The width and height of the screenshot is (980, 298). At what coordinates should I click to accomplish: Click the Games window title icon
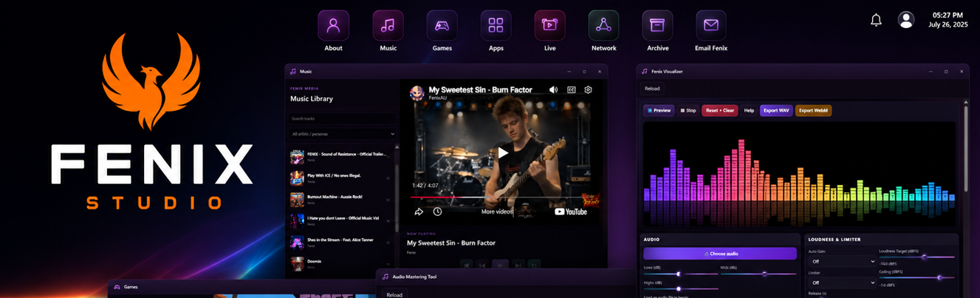[117, 287]
